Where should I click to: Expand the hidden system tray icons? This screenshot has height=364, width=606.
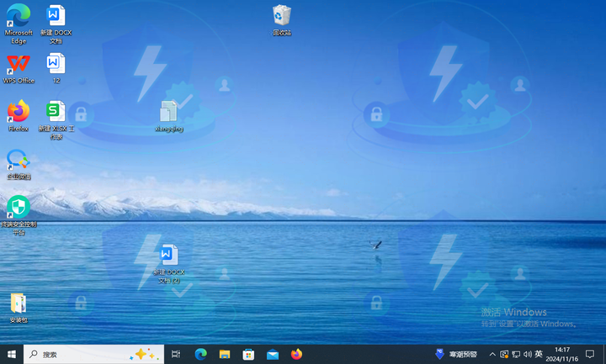pos(492,355)
